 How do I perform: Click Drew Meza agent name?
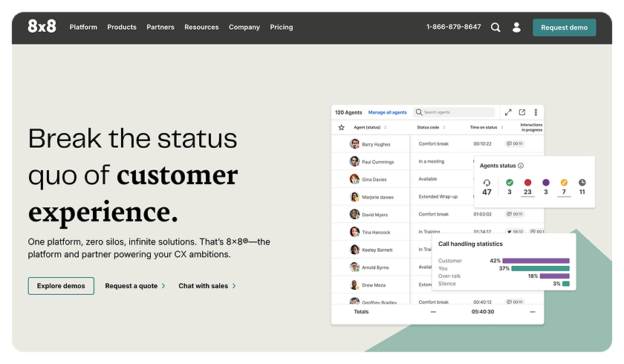click(x=374, y=285)
